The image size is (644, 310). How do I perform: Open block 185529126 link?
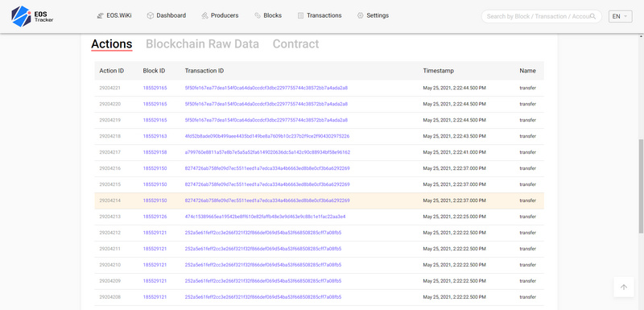[155, 217]
